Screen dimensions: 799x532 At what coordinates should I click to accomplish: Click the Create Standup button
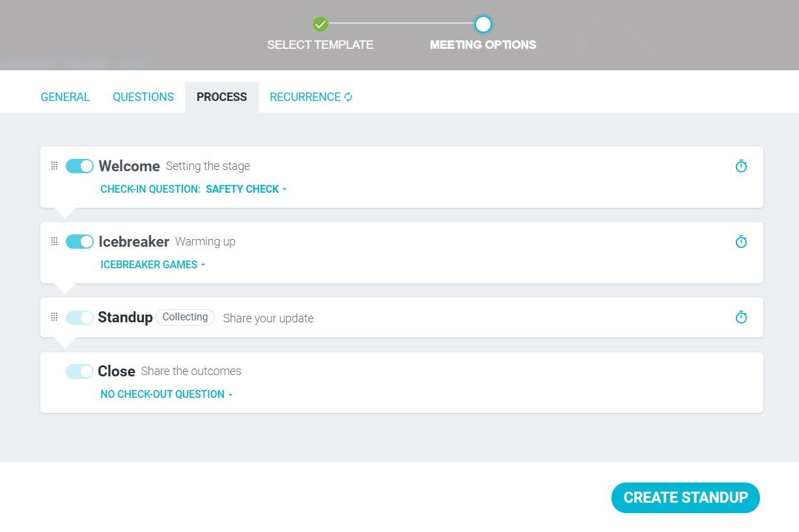pos(686,497)
